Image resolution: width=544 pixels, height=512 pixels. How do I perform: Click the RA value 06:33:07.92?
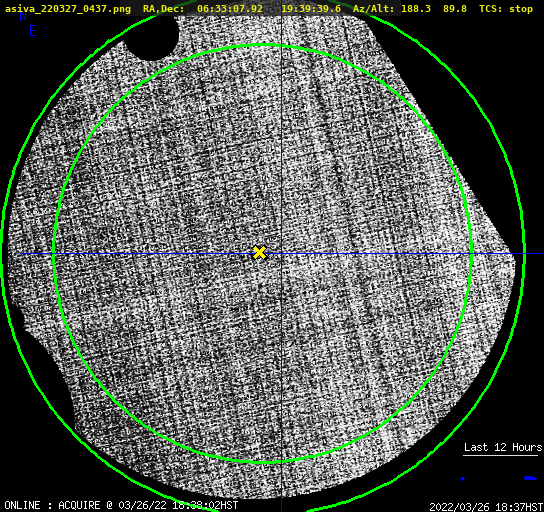coord(230,9)
